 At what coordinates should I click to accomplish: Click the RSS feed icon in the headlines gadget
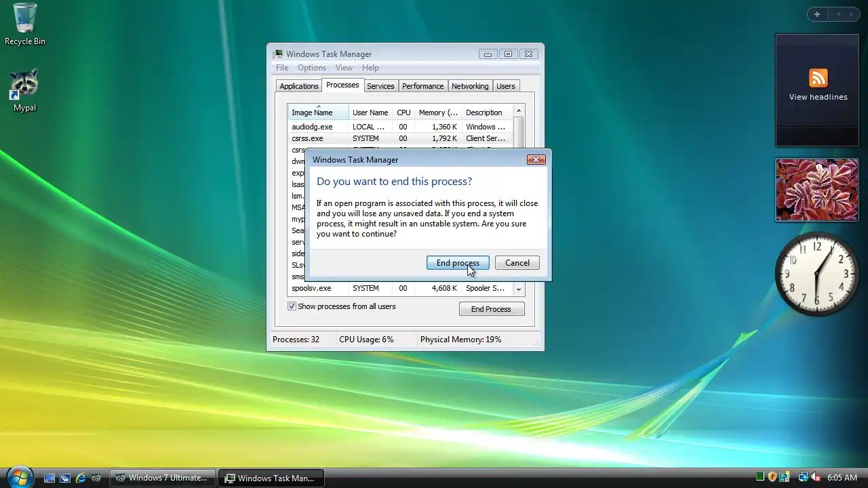click(818, 78)
